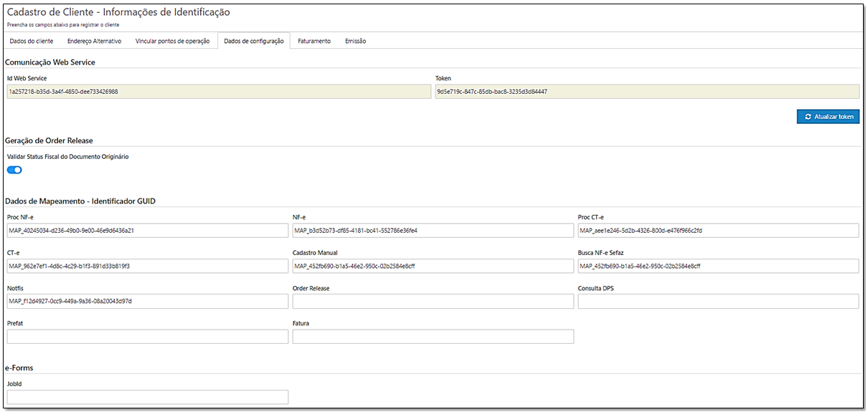Click into the NF-e mapping field
This screenshot has height=412, width=868.
(433, 231)
